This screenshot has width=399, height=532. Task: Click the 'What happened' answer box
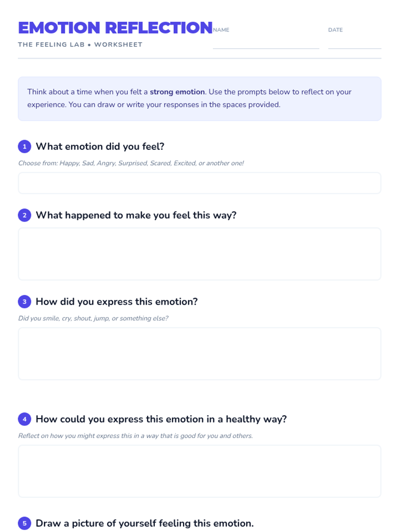(199, 254)
